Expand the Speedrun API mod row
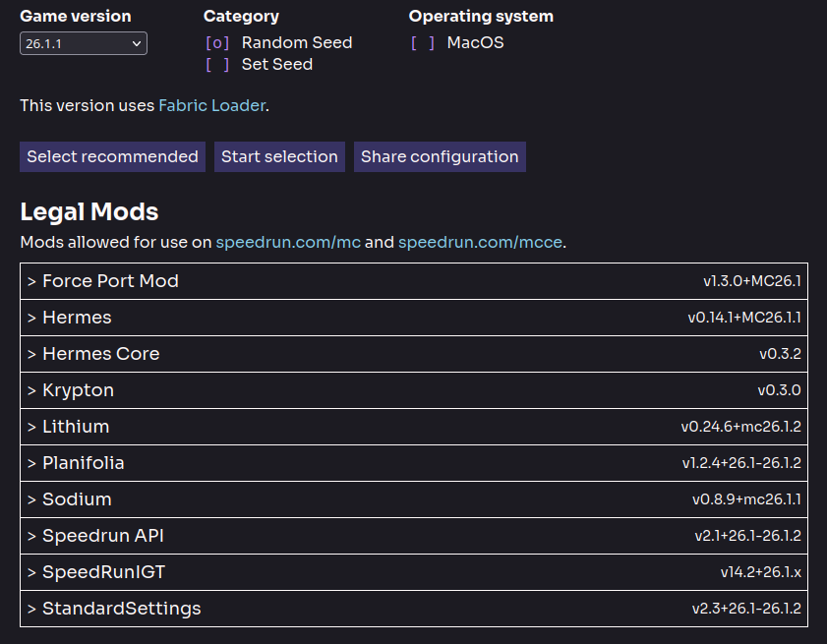The image size is (827, 644). [414, 536]
